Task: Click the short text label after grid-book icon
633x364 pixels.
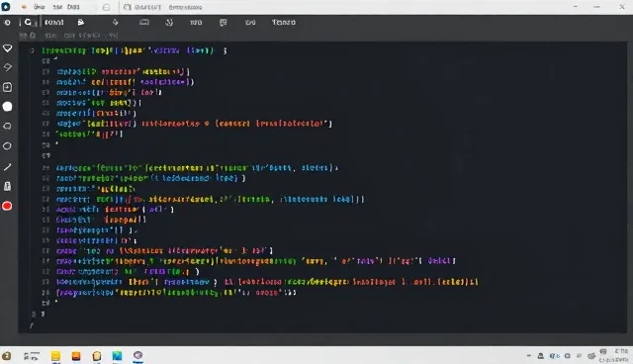Action: (250, 22)
